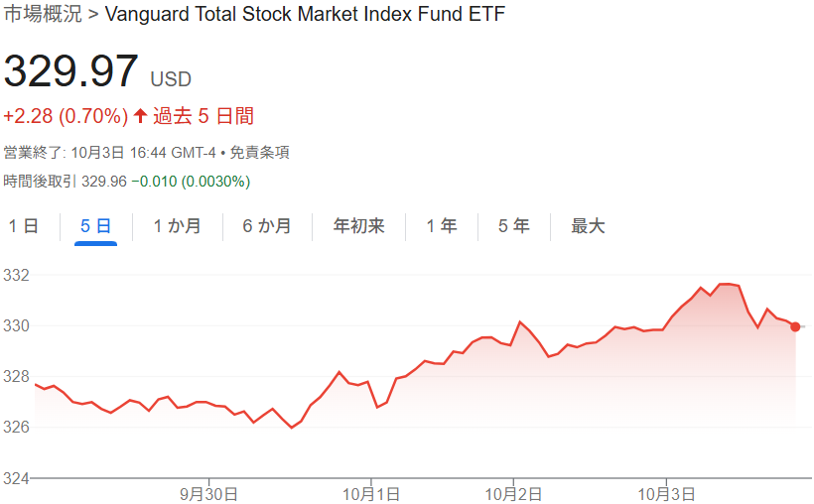The height and width of the screenshot is (504, 814).
Task: Click the 10月2日 date label on axis
Action: [514, 493]
